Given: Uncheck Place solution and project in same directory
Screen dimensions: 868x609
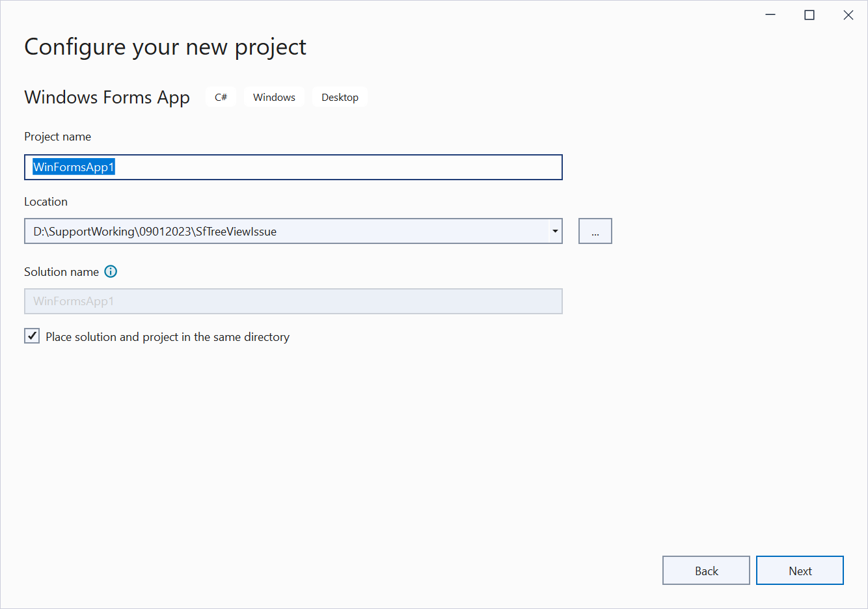Looking at the screenshot, I should 32,336.
